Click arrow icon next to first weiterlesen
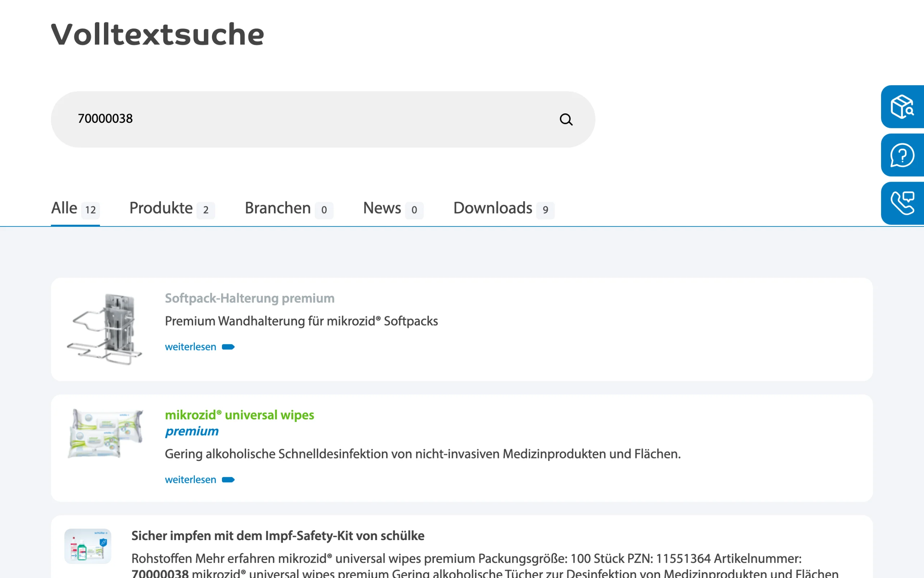Image resolution: width=924 pixels, height=578 pixels. pos(228,347)
